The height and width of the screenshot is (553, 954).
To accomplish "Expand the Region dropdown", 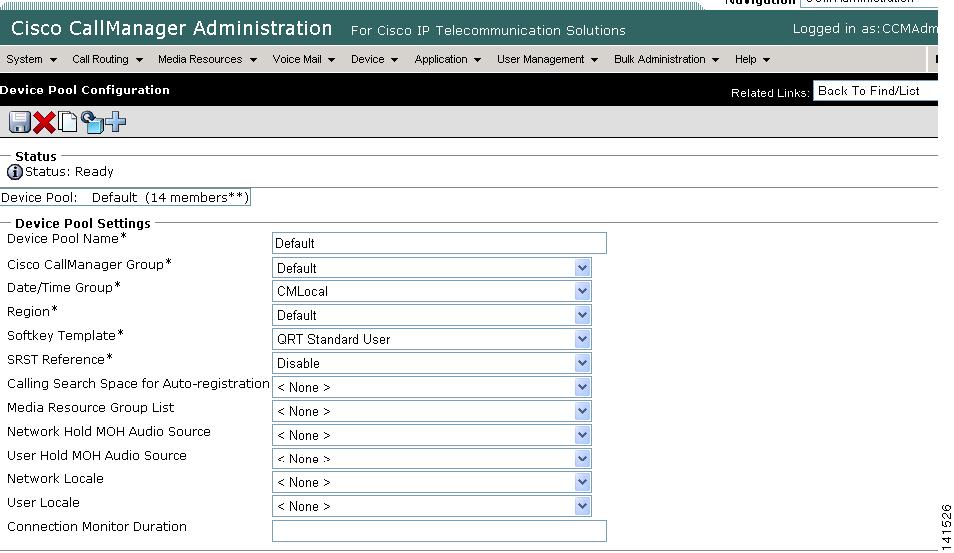I will [x=431, y=315].
